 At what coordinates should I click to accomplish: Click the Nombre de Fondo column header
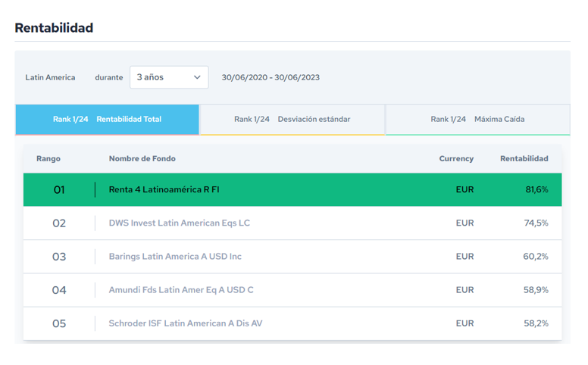coord(142,159)
